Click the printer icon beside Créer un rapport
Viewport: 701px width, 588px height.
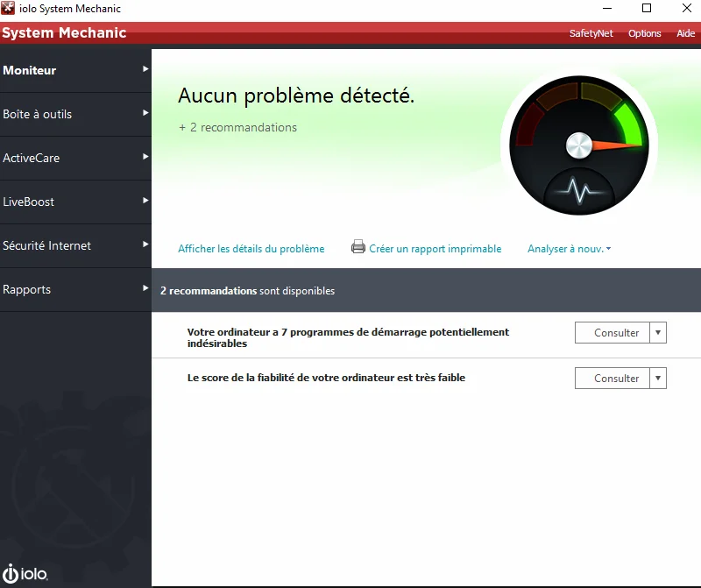pos(358,246)
